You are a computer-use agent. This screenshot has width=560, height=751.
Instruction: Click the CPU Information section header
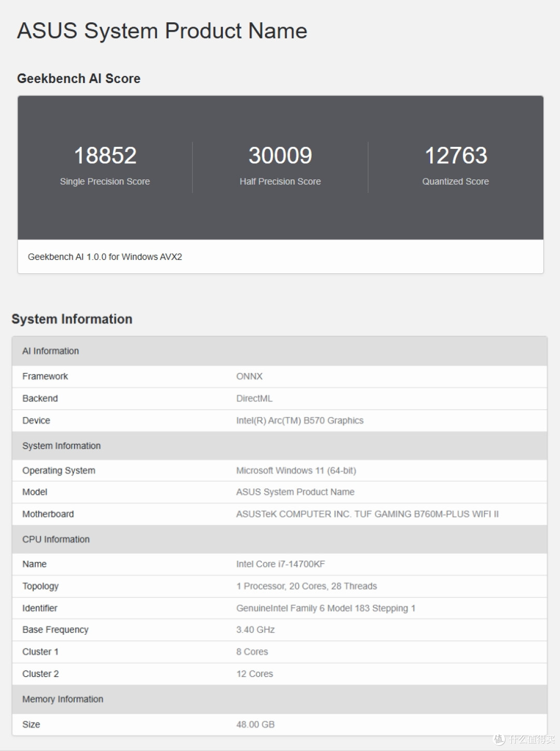(279, 539)
